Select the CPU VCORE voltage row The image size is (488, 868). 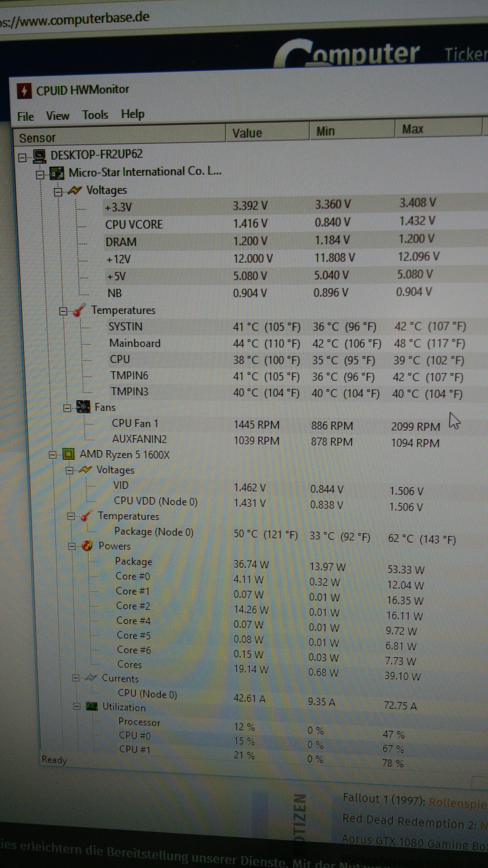(134, 224)
